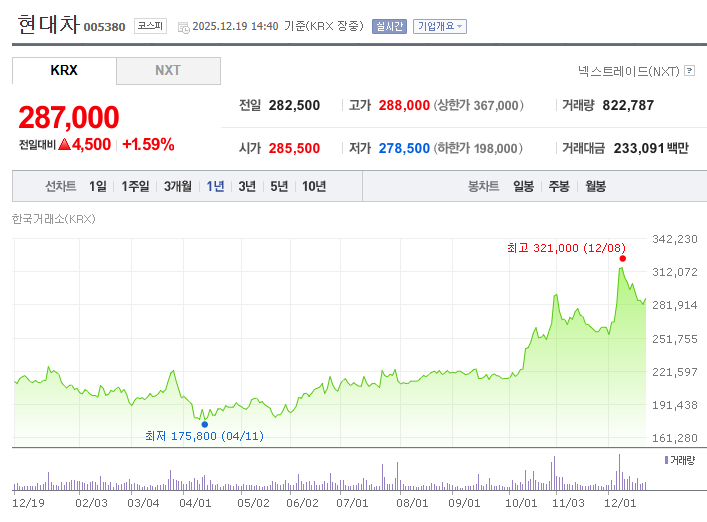Click the 04/01 date axis label
This screenshot has height=522, width=707.
coord(195,503)
